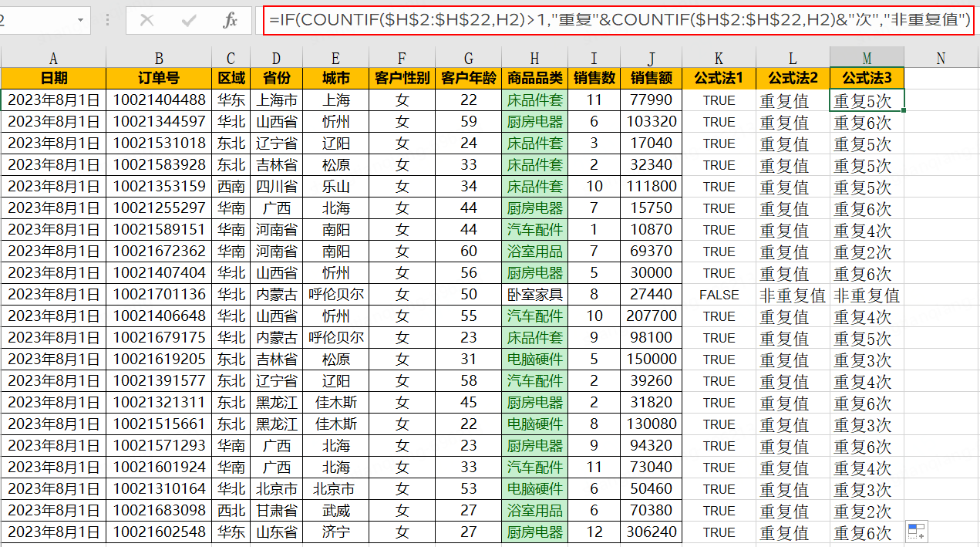Click sales amount 150000 cell
The image size is (980, 547).
pyautogui.click(x=651, y=360)
